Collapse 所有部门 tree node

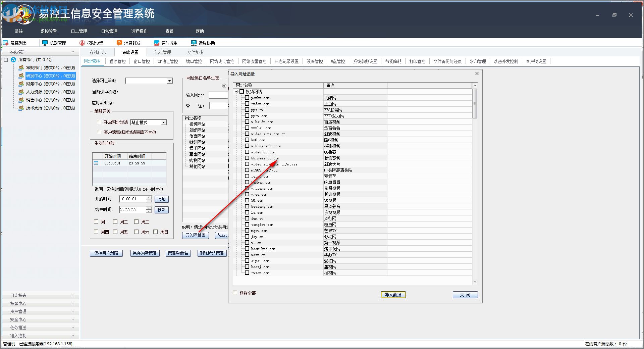6,60
